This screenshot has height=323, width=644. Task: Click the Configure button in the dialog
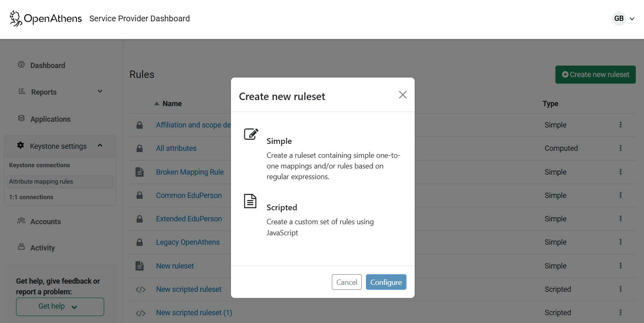tap(386, 282)
